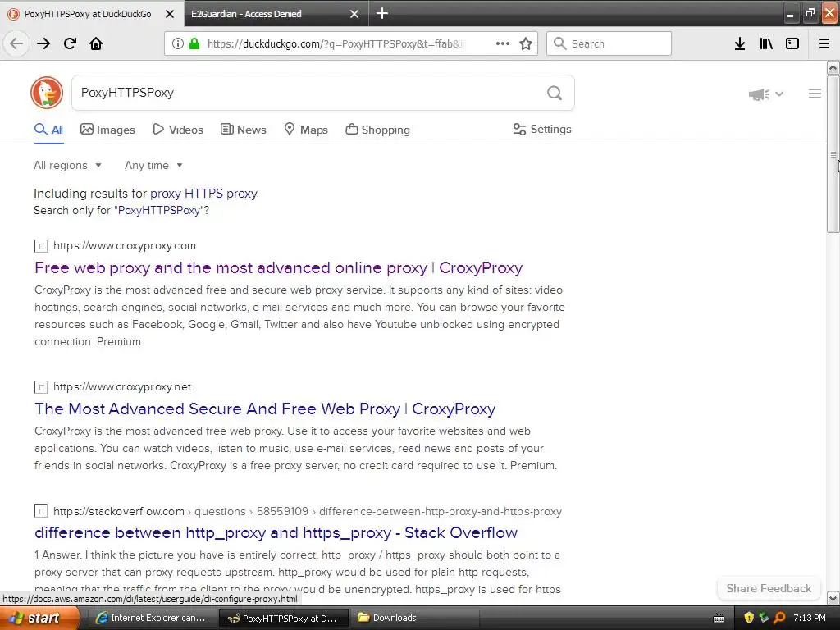Switch to Videos results
The height and width of the screenshot is (630, 840).
tap(178, 130)
